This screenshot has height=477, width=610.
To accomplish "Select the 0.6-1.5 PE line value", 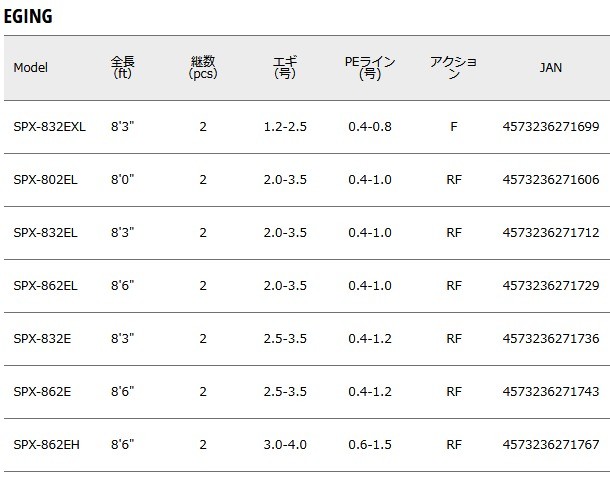I will 370,444.
